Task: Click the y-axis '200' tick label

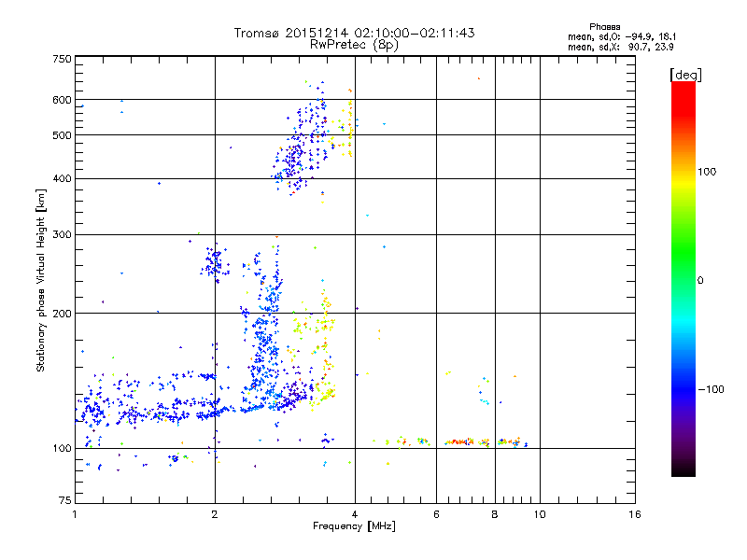Action: 62,314
